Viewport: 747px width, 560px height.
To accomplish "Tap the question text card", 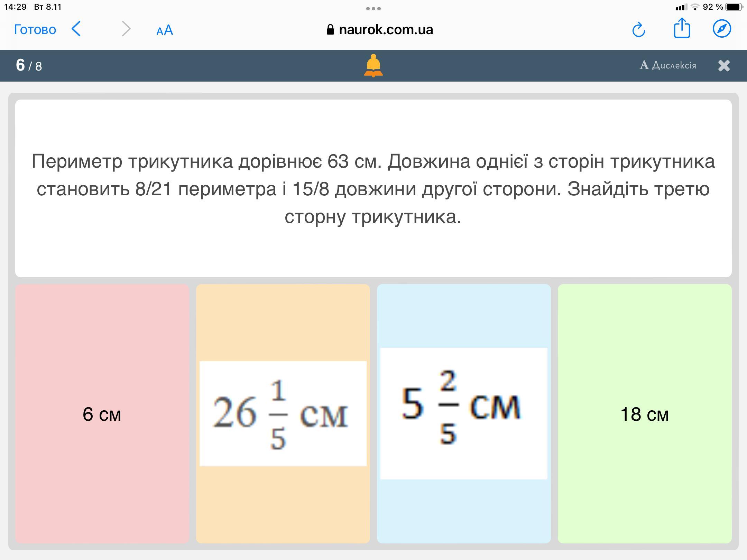I will pos(373,188).
